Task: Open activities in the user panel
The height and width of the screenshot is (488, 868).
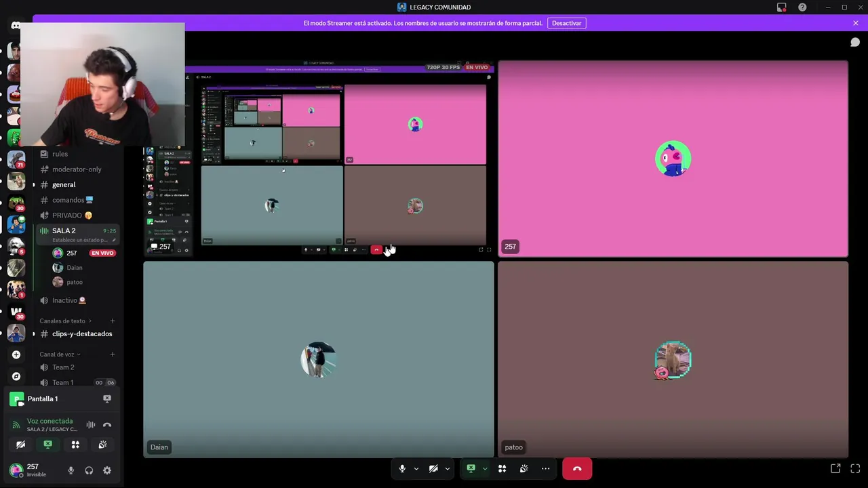Action: point(75,445)
